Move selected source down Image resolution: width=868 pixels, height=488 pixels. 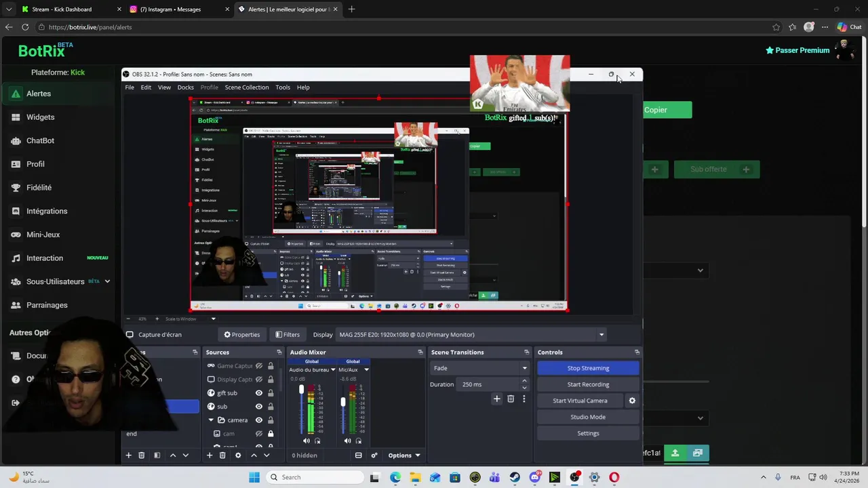[267, 455]
